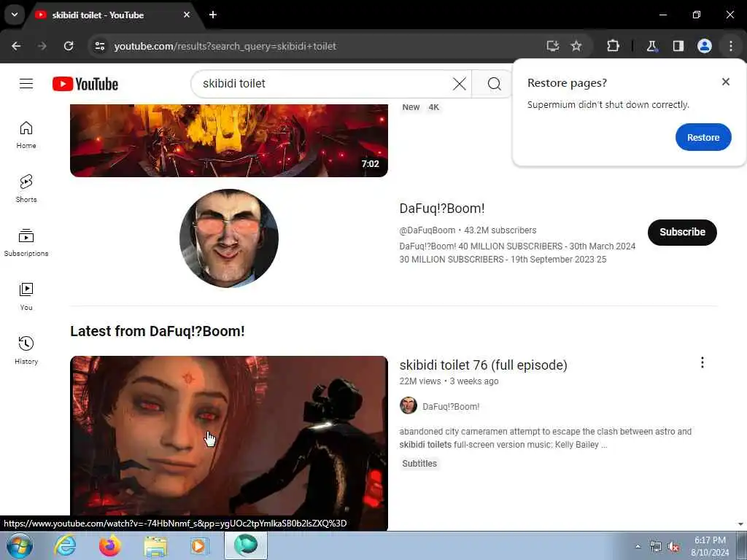Open the tab search dropdown arrow
This screenshot has width=747, height=560.
[15, 15]
